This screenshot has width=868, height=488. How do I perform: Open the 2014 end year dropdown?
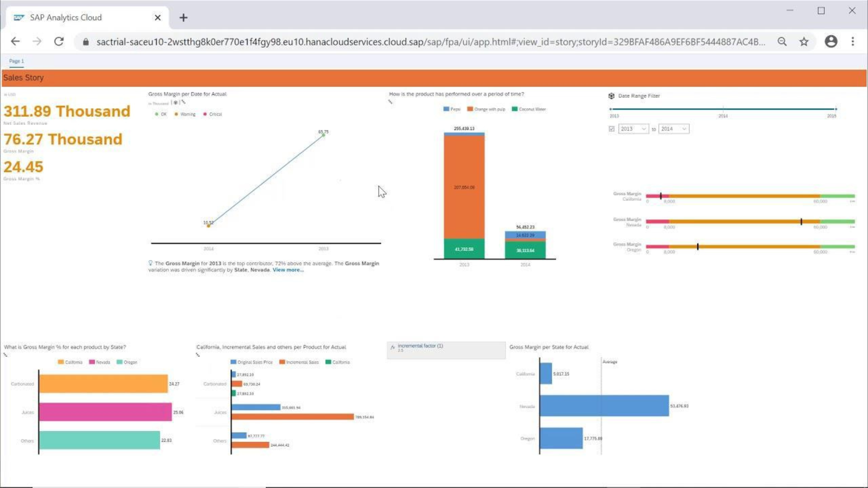[674, 129]
